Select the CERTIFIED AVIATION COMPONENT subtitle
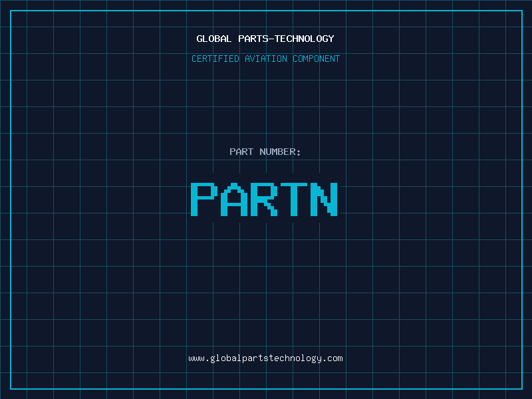 coord(265,59)
